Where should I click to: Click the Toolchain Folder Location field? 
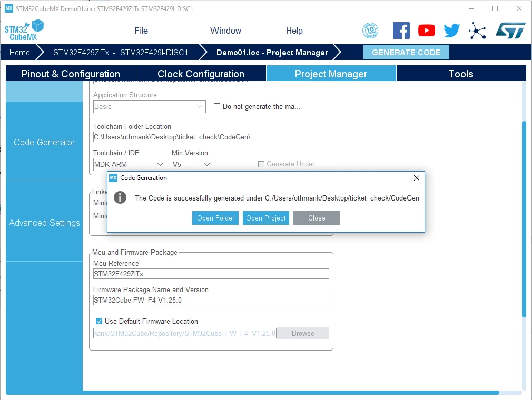211,137
